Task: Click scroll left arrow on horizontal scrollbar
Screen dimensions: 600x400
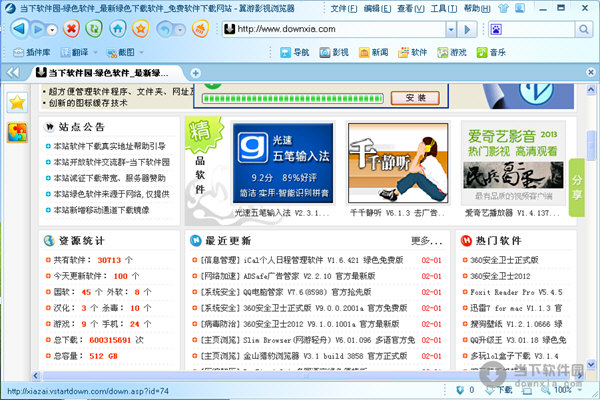Action: [x=36, y=376]
